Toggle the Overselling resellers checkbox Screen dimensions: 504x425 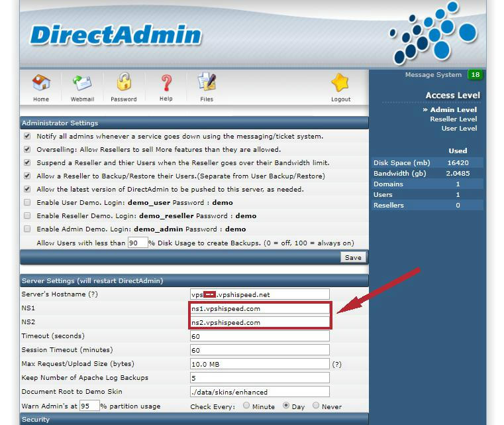point(27,149)
